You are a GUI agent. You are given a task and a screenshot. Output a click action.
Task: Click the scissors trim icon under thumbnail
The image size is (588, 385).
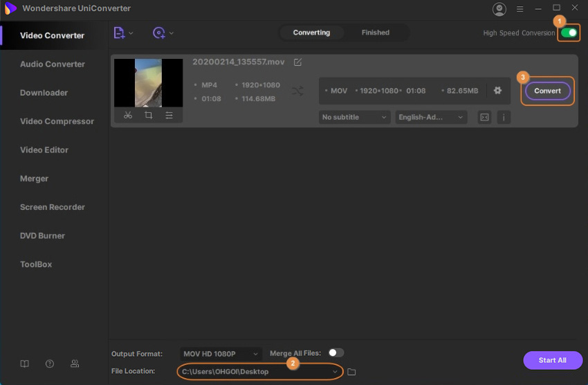128,116
